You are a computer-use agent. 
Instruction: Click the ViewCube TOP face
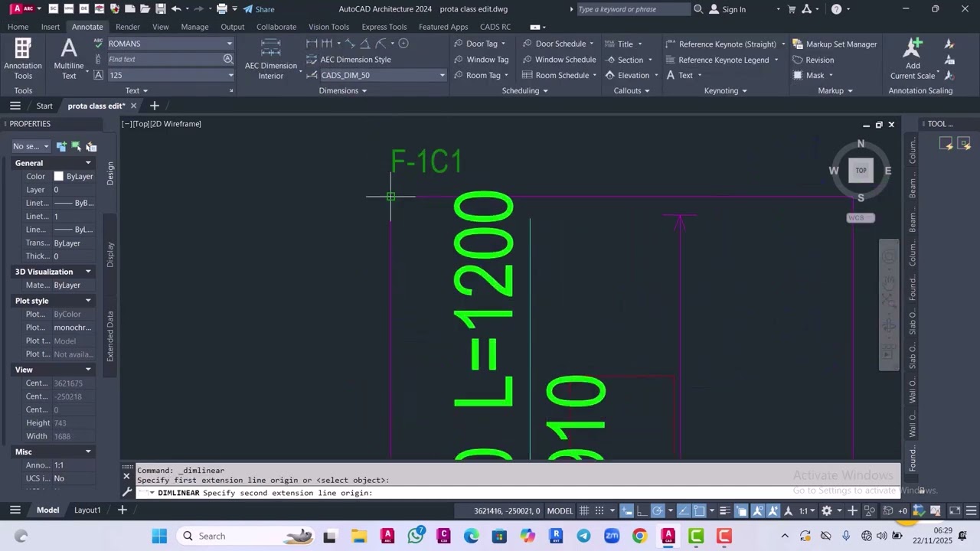tap(861, 171)
